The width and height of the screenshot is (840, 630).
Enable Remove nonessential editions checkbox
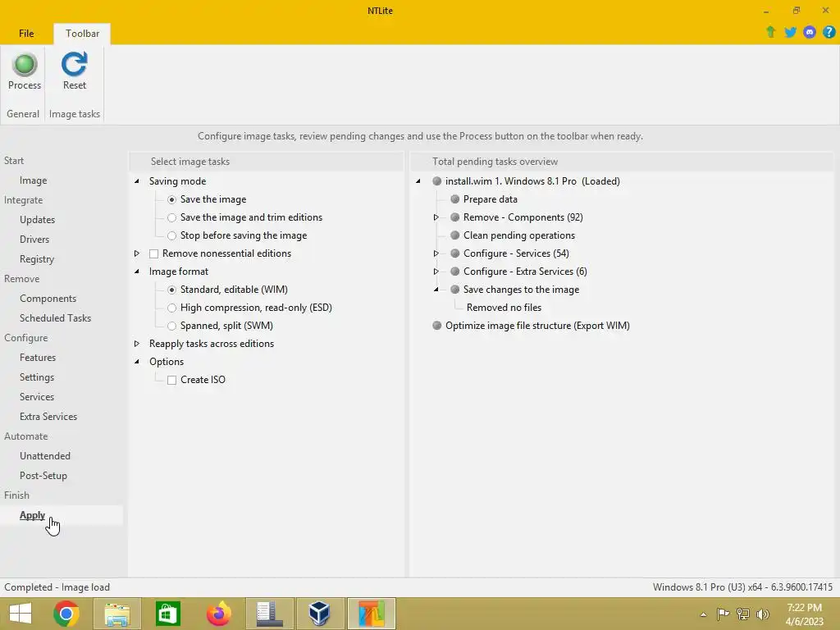click(x=153, y=253)
